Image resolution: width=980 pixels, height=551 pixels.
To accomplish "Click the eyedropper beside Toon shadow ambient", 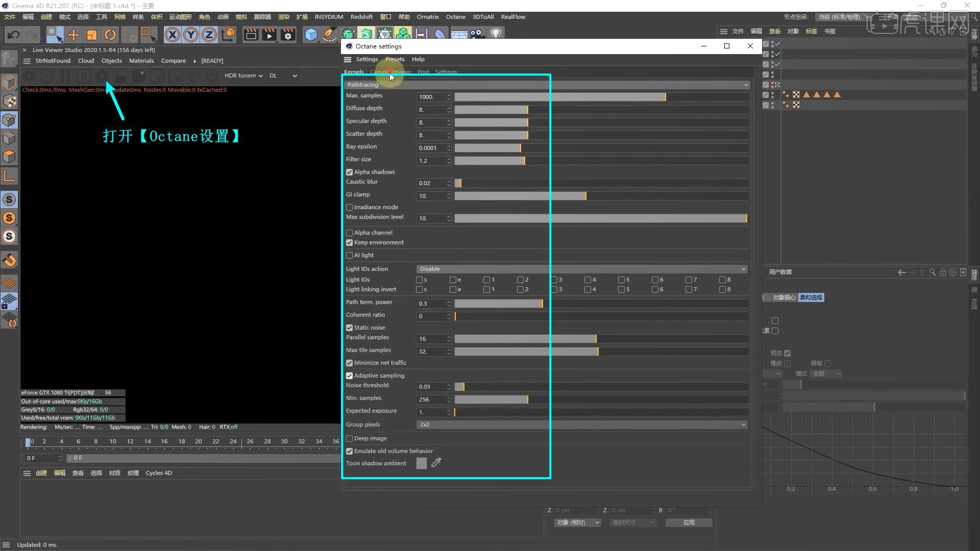I will coord(436,463).
